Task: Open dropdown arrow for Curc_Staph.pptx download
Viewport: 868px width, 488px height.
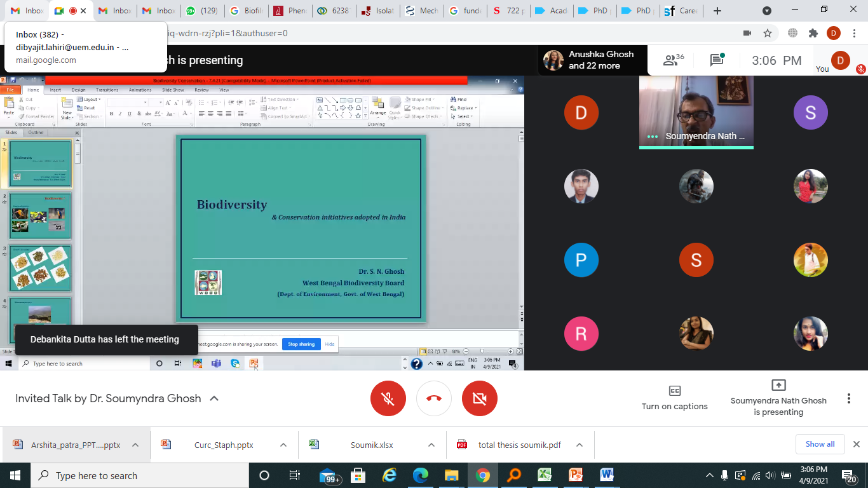Action: click(283, 445)
